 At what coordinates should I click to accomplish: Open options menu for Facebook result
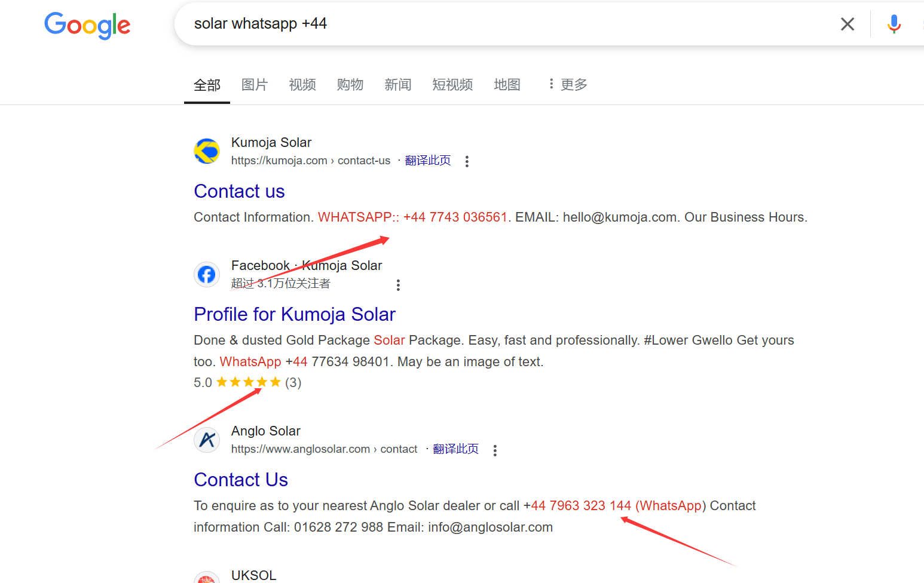tap(398, 285)
